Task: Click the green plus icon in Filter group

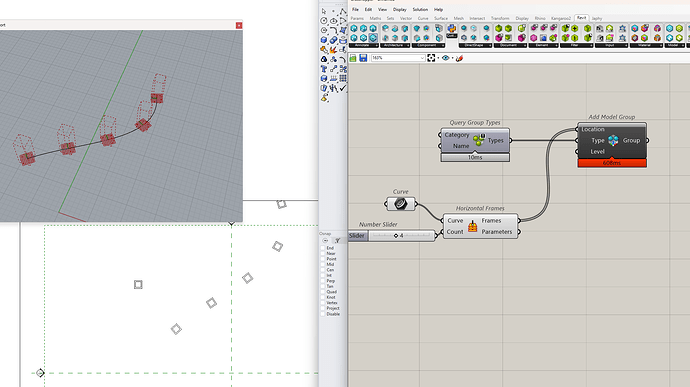Action: pyautogui.click(x=575, y=29)
